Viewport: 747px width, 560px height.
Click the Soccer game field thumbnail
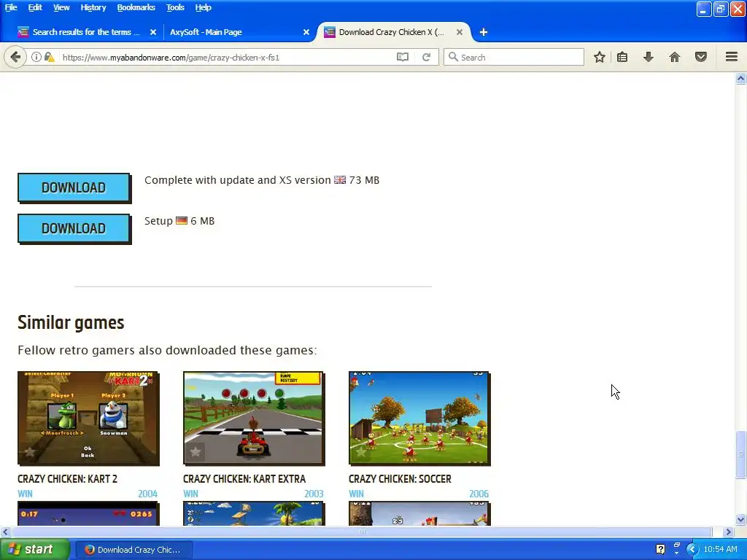[x=419, y=418]
